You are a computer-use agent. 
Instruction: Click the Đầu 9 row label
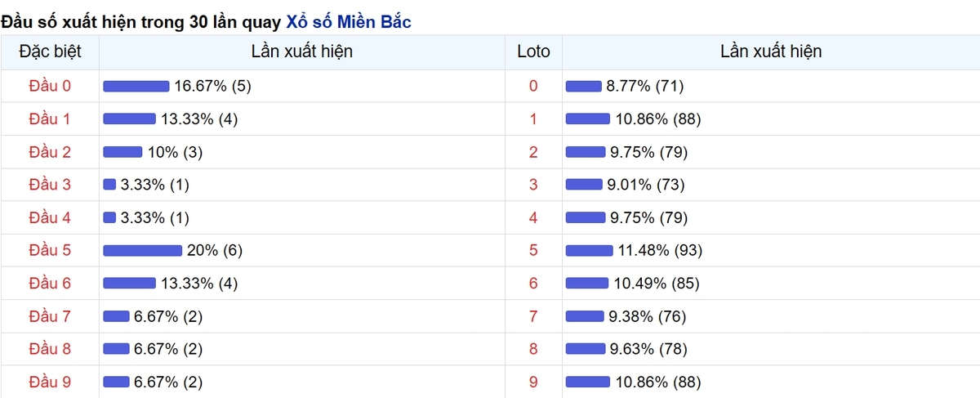(x=50, y=382)
